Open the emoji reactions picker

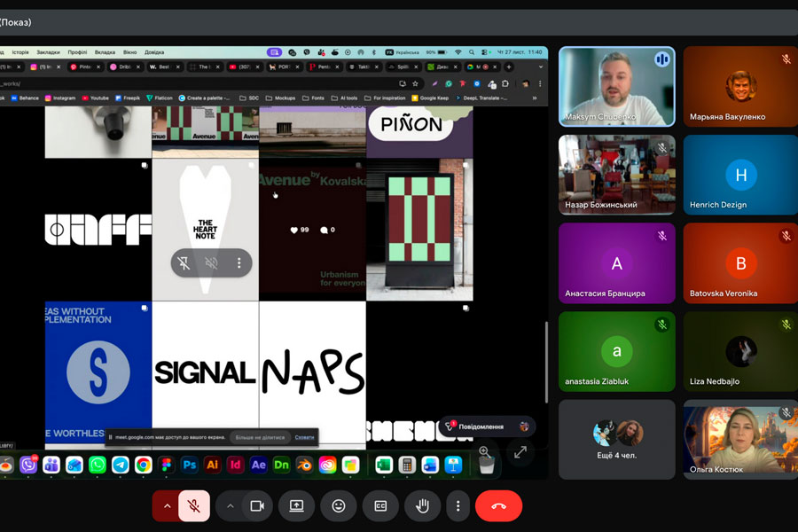click(339, 505)
